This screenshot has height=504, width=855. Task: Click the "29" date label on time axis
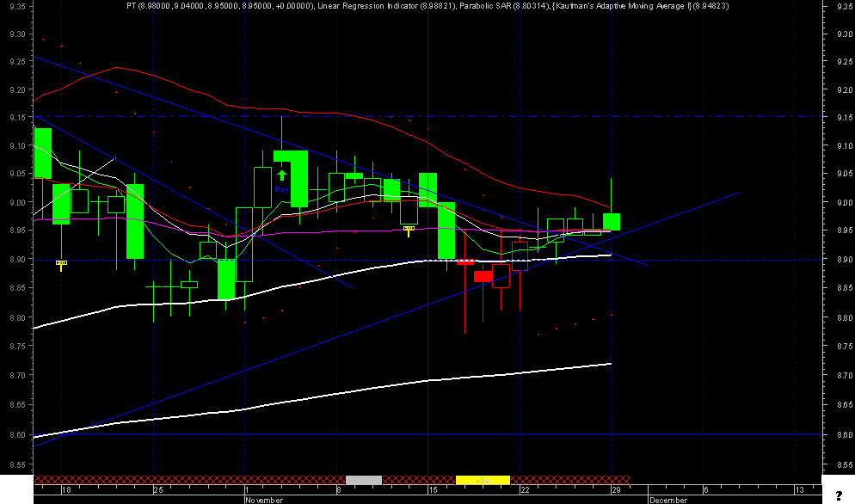pyautogui.click(x=616, y=490)
